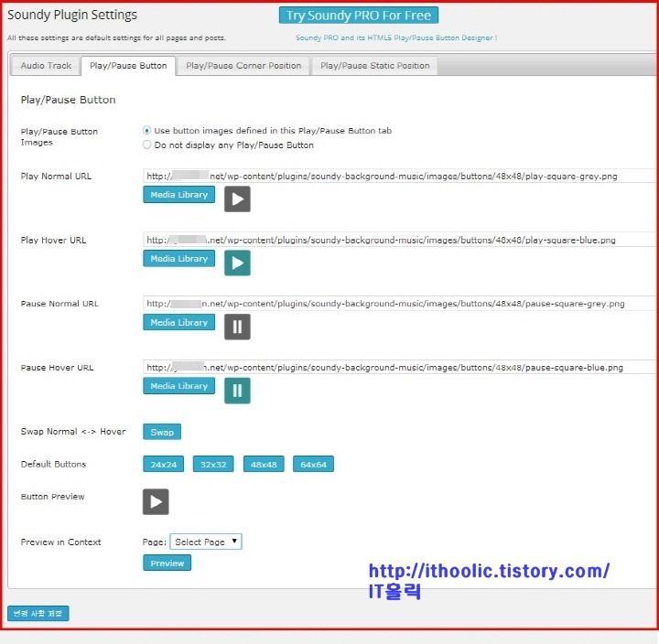This screenshot has height=644, width=659.
Task: Click the 'Preview in Context' label
Action: [x=61, y=542]
